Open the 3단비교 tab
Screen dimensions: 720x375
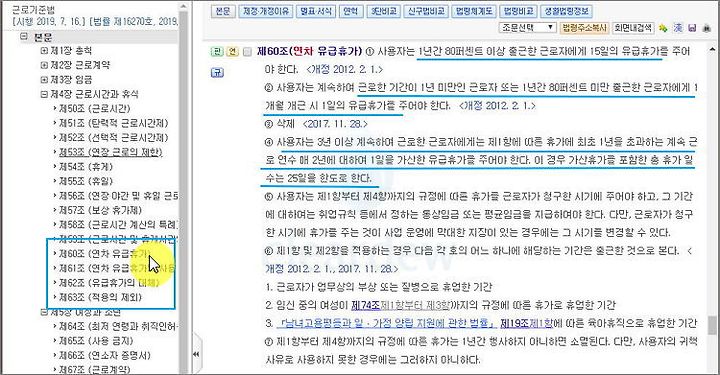coord(383,11)
